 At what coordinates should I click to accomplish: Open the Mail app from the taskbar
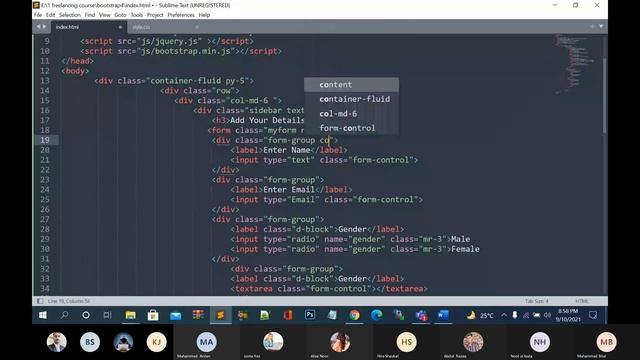click(176, 315)
